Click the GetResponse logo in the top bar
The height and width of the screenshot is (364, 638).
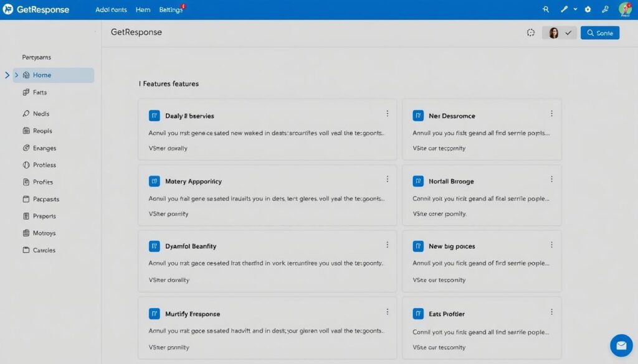click(36, 10)
